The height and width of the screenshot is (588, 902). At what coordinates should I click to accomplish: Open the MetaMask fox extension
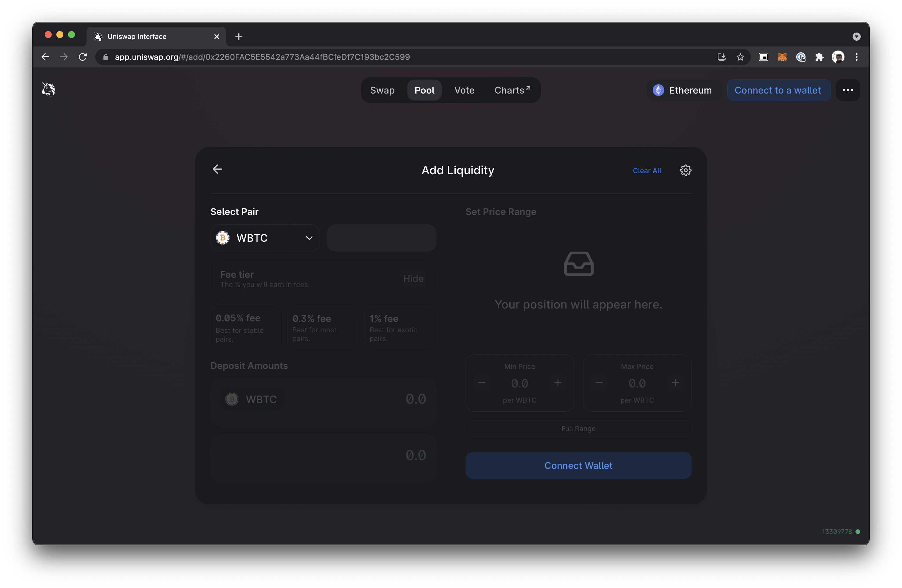click(x=782, y=57)
